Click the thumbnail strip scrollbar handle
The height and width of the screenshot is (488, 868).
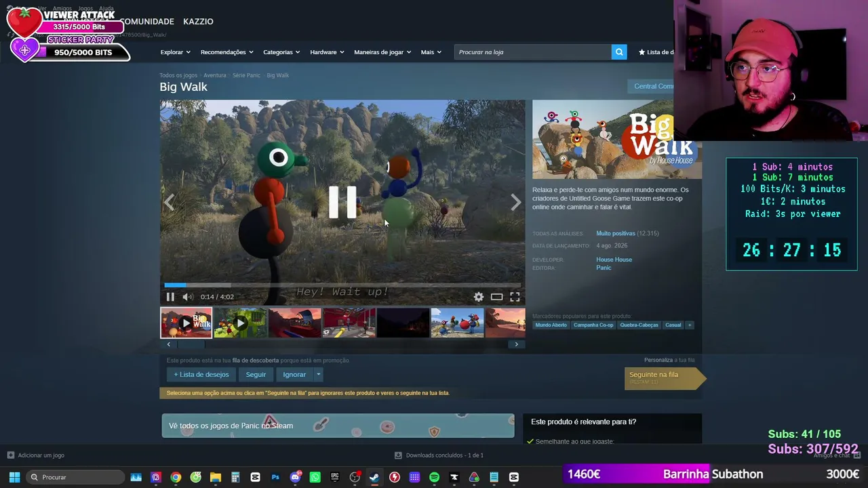pyautogui.click(x=190, y=344)
